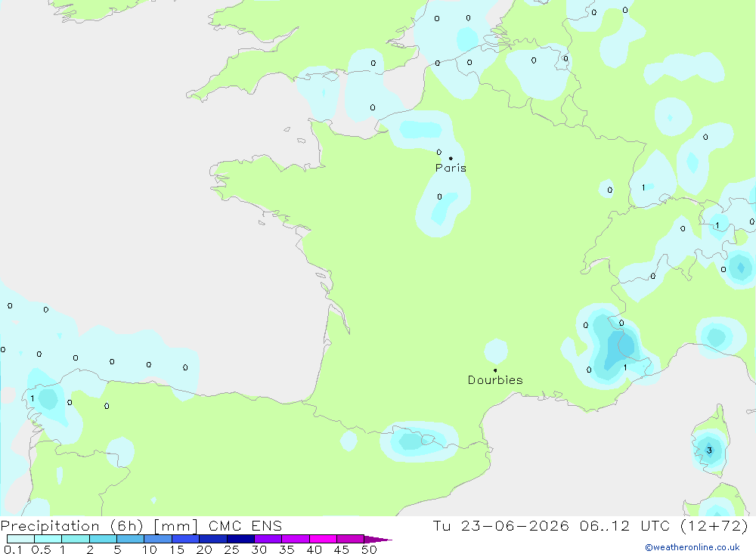Click the 'Tu 23-06-2026' date text
This screenshot has width=756, height=554.
tap(500, 525)
